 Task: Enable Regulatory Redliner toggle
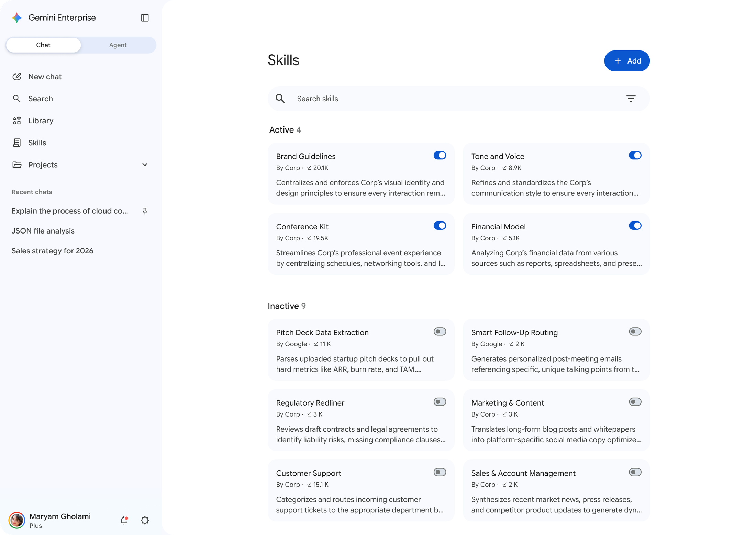click(x=440, y=402)
